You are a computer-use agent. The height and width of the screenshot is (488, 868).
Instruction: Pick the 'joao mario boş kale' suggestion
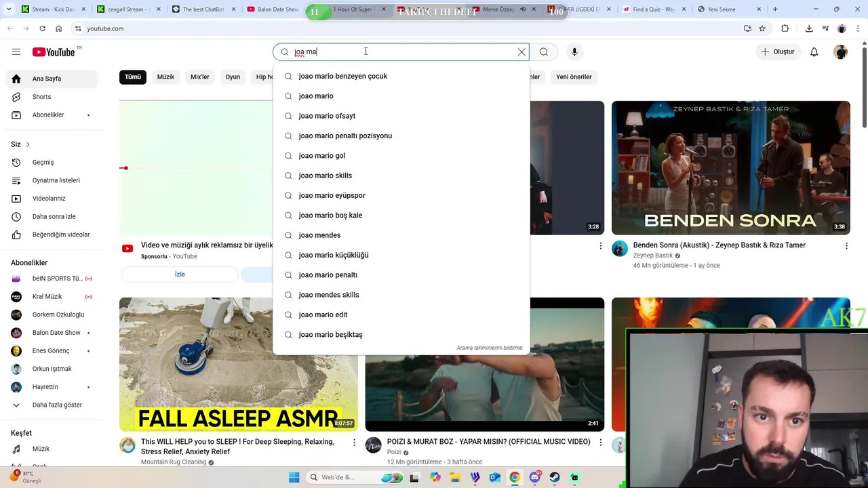[x=401, y=216]
